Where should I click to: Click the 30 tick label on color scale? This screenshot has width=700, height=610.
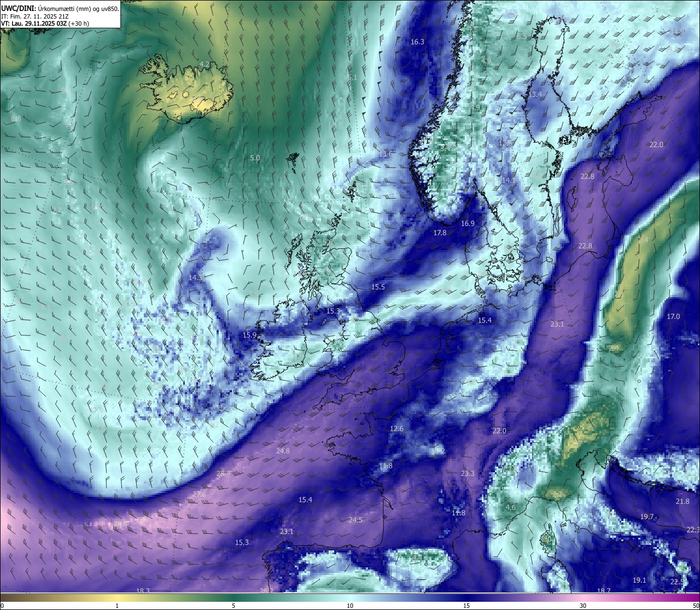[583, 606]
